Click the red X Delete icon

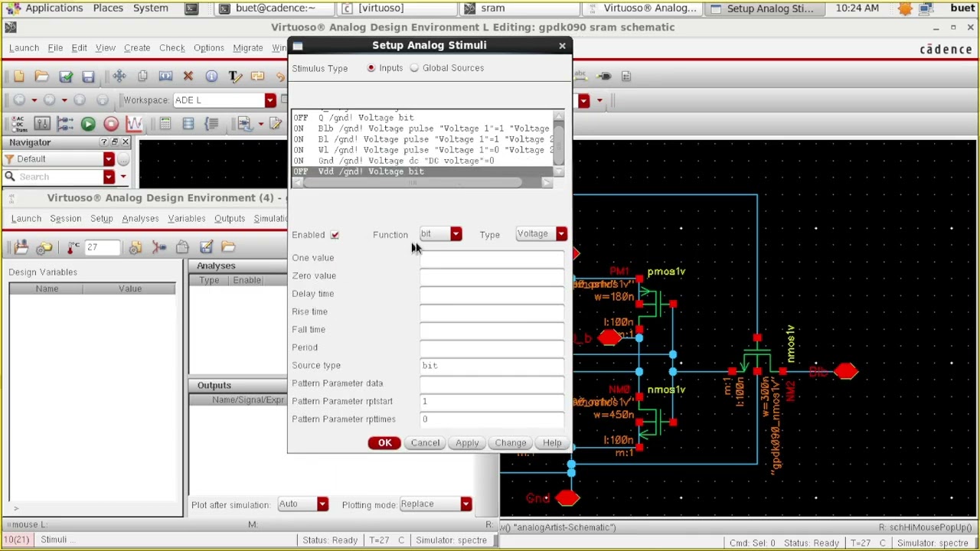pos(188,77)
